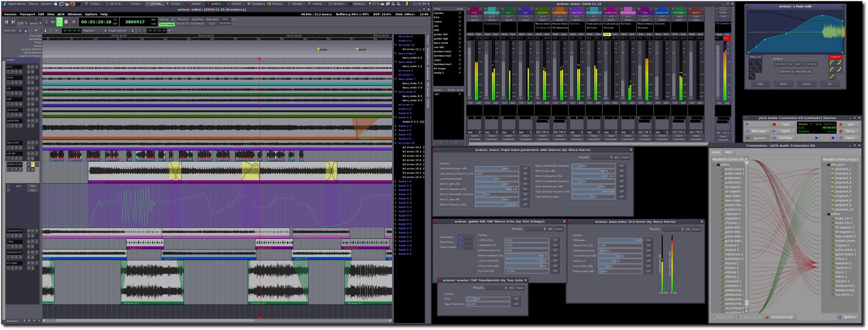Switch to MIDI tab in Connections window
This screenshot has width=868, height=330.
click(x=729, y=152)
